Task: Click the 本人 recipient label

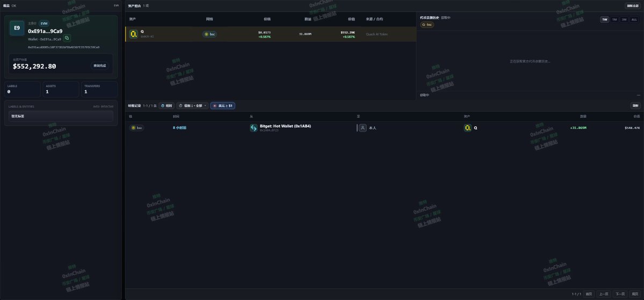Action: [373, 128]
